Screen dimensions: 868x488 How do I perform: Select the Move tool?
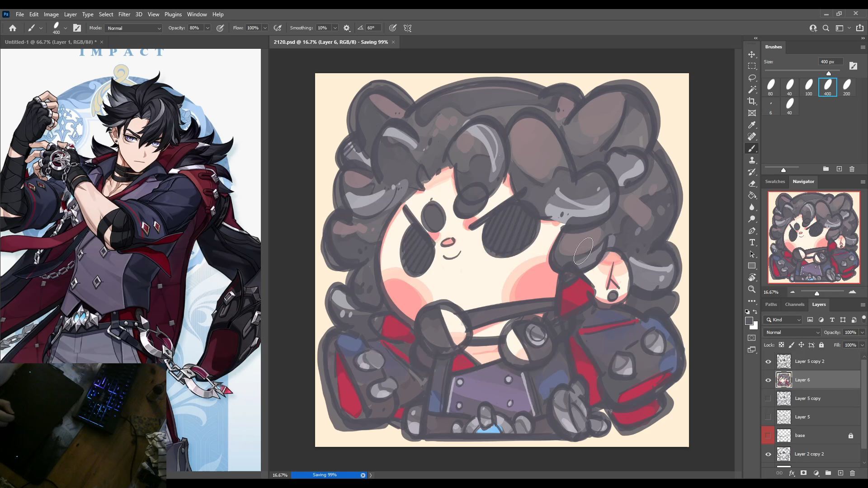752,54
